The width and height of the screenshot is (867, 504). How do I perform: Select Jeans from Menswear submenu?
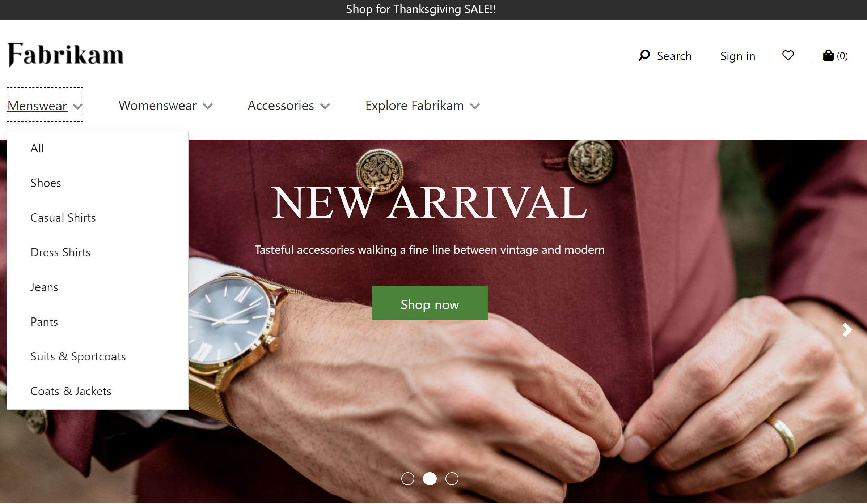point(44,286)
